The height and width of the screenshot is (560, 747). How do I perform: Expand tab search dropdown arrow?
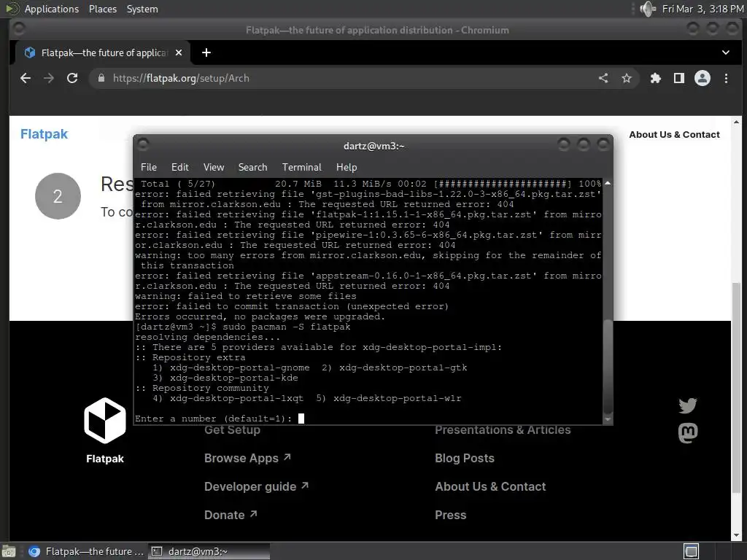[726, 52]
